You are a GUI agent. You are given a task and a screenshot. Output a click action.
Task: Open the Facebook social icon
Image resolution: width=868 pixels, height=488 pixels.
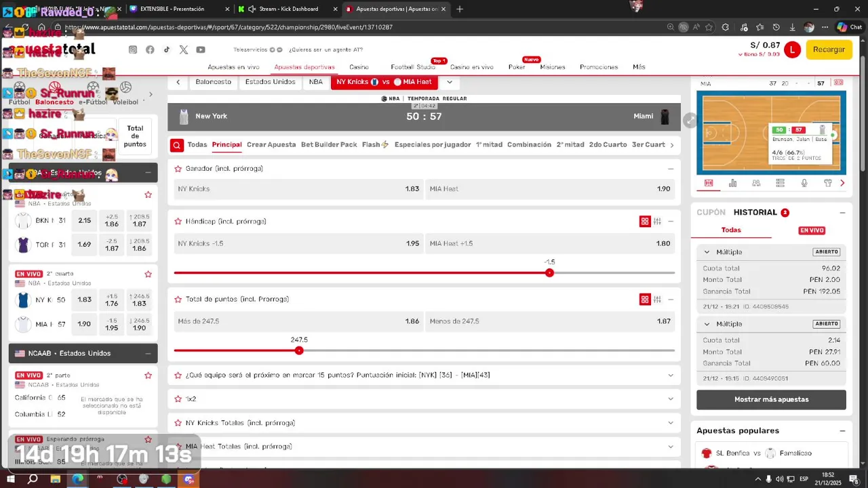pyautogui.click(x=150, y=49)
